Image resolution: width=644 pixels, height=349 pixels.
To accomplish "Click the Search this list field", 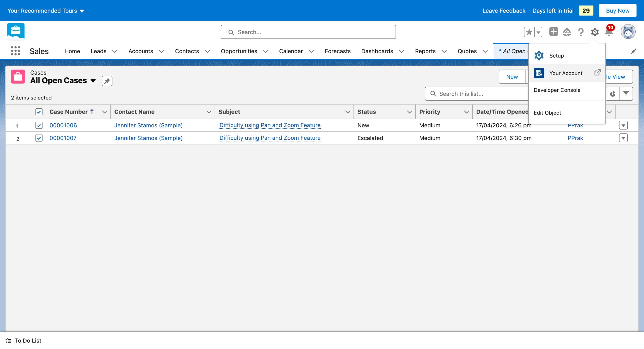I will point(477,94).
